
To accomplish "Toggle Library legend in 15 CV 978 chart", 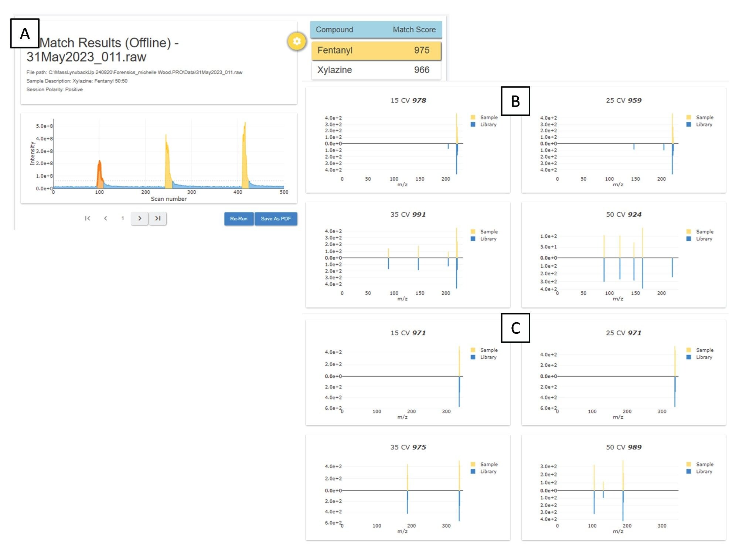I will pyautogui.click(x=484, y=125).
